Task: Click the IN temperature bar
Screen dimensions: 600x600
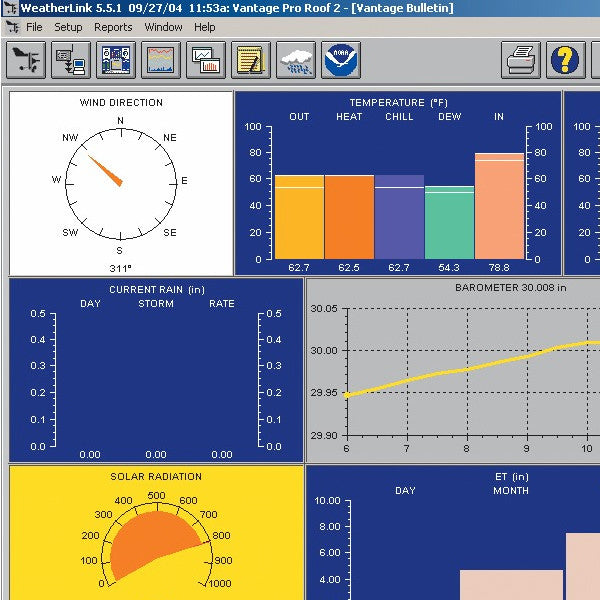Action: (x=499, y=206)
